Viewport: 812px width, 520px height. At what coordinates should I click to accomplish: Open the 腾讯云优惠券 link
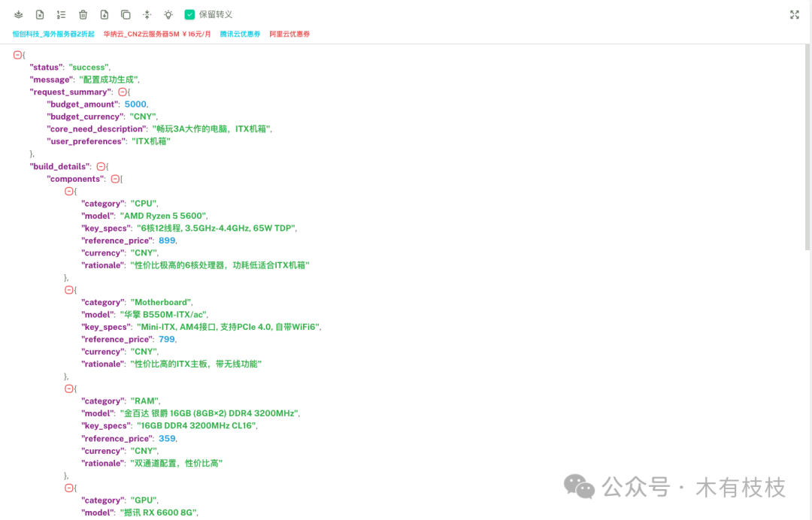pyautogui.click(x=240, y=34)
